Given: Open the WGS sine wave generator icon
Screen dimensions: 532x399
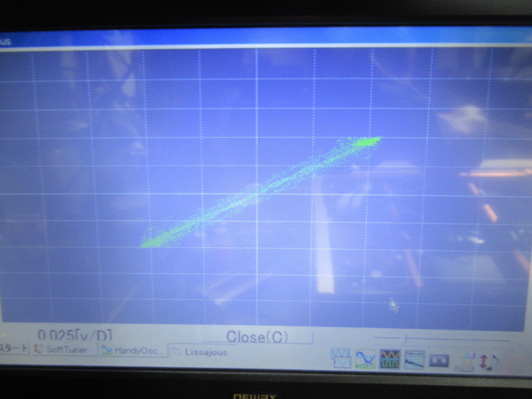Looking at the screenshot, I should 365,359.
